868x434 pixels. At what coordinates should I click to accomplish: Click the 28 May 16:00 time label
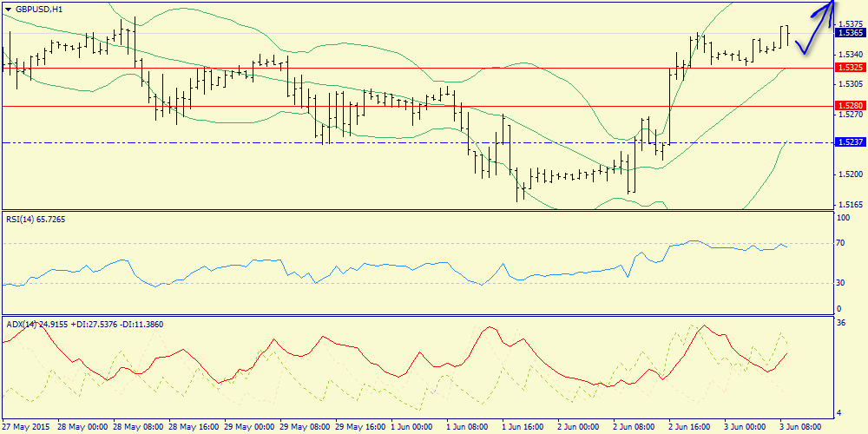193,427
